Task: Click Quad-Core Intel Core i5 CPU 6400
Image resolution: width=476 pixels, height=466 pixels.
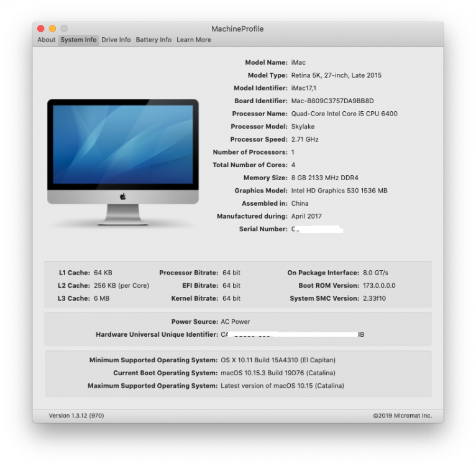Action: pyautogui.click(x=344, y=114)
